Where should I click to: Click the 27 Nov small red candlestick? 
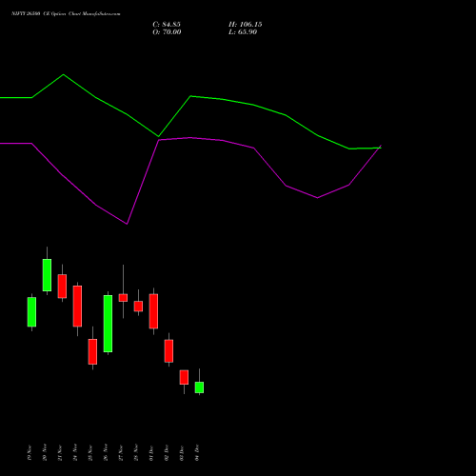click(x=123, y=298)
